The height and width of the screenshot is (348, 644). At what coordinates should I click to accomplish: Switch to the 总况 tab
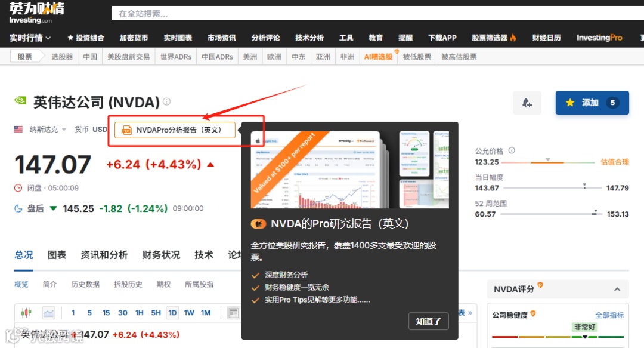(x=24, y=255)
